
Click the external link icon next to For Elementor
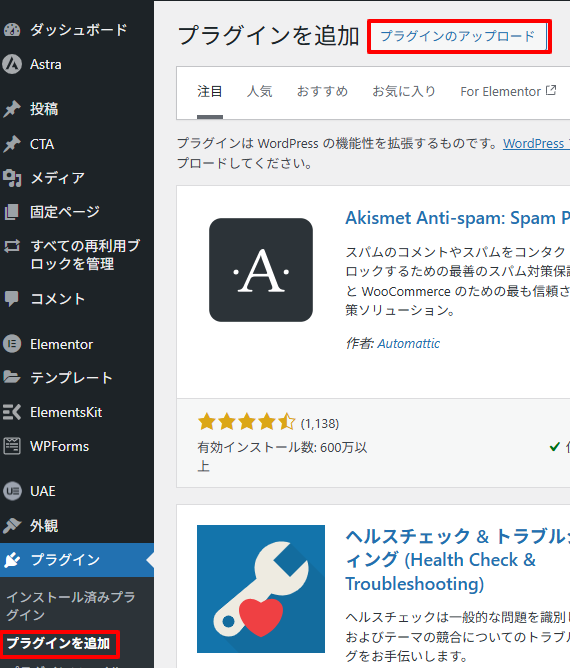point(551,90)
